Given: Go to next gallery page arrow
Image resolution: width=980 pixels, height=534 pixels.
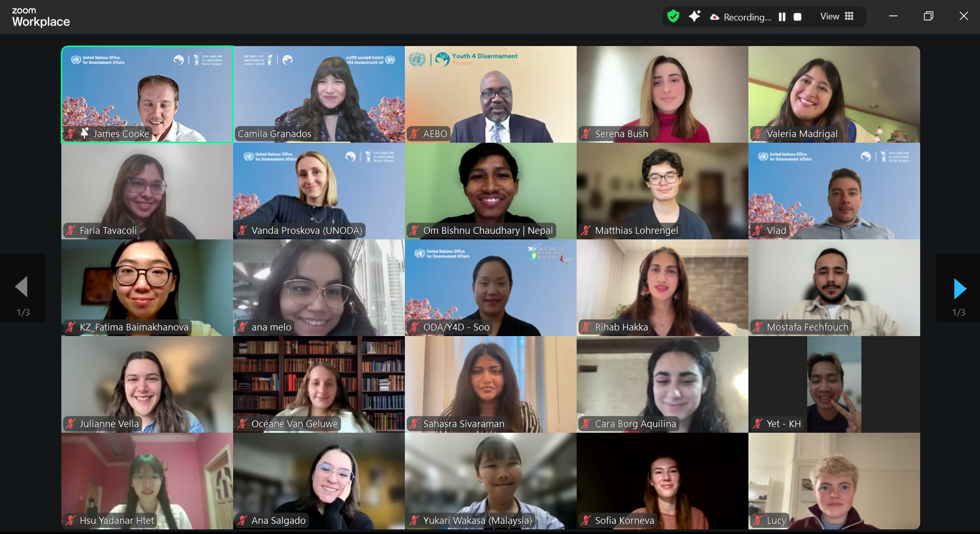Looking at the screenshot, I should 959,288.
